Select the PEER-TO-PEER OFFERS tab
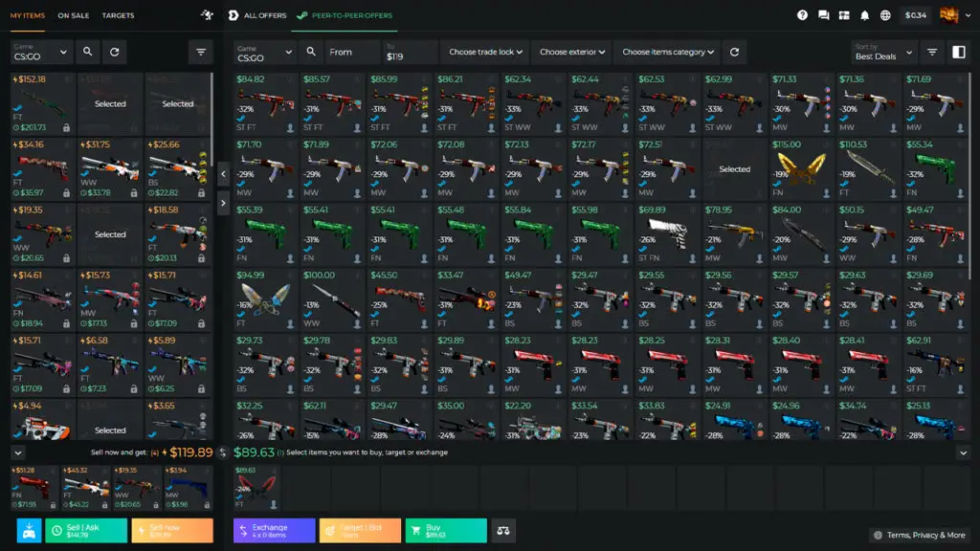This screenshot has height=551, width=980. click(345, 15)
